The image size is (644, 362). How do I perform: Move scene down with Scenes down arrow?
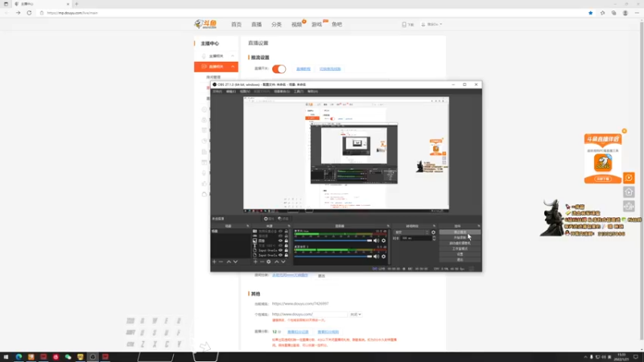tap(235, 262)
